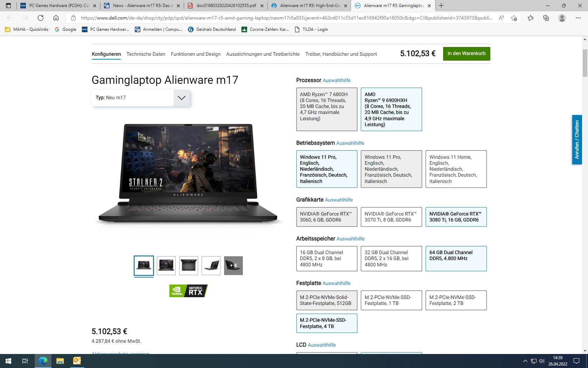Image resolution: width=588 pixels, height=368 pixels.
Task: Open Treiber, Handbücher und Support section
Action: point(341,54)
